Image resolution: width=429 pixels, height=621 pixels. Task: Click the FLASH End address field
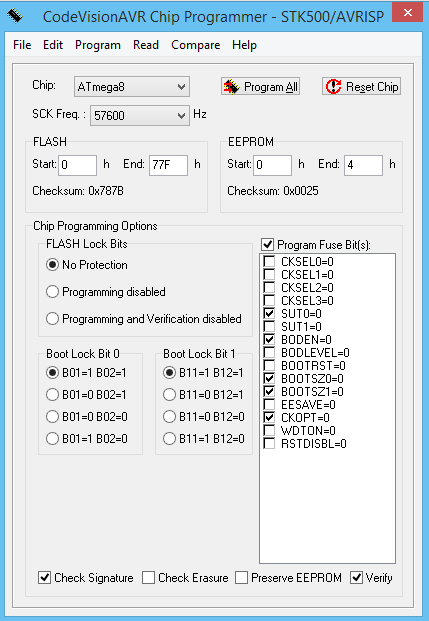pos(168,165)
